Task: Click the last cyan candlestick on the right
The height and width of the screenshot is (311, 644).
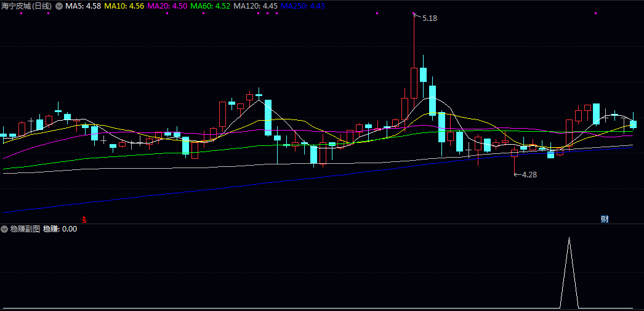Action: click(x=633, y=123)
